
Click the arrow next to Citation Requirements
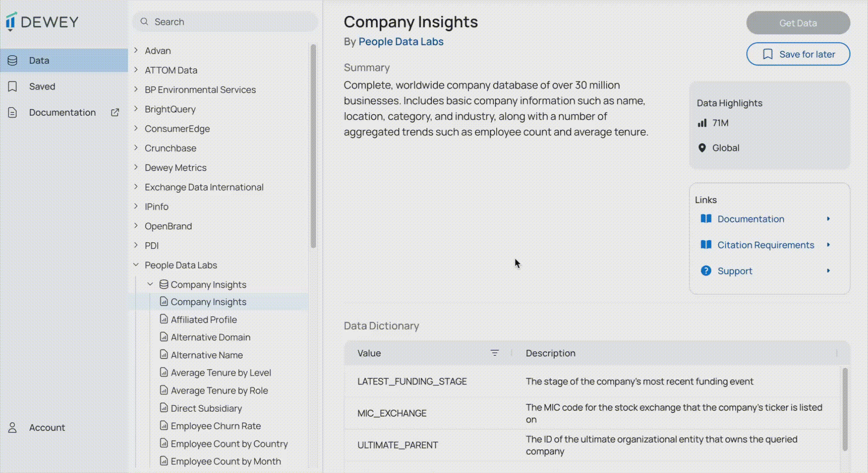[x=828, y=244]
